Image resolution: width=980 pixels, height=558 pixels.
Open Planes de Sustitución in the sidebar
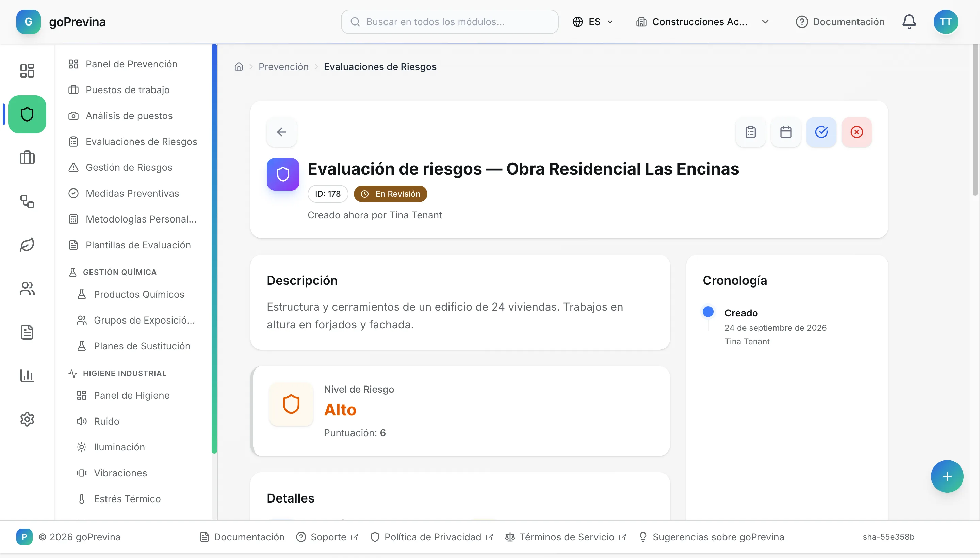pyautogui.click(x=136, y=346)
